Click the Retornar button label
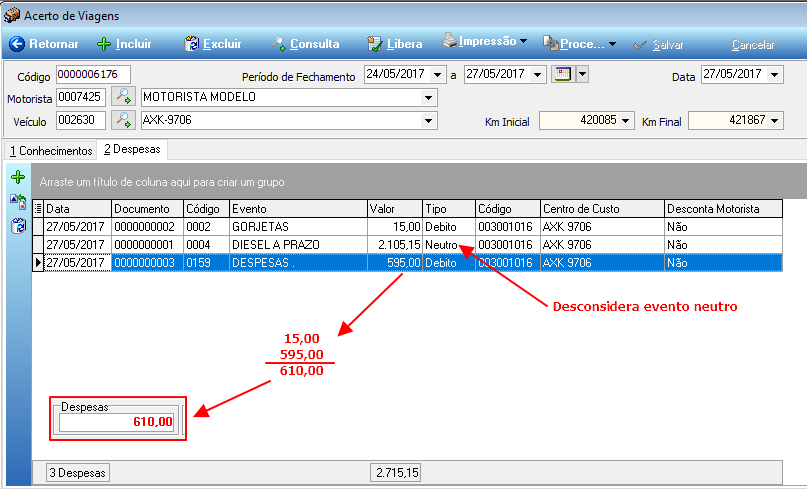 (x=54, y=44)
